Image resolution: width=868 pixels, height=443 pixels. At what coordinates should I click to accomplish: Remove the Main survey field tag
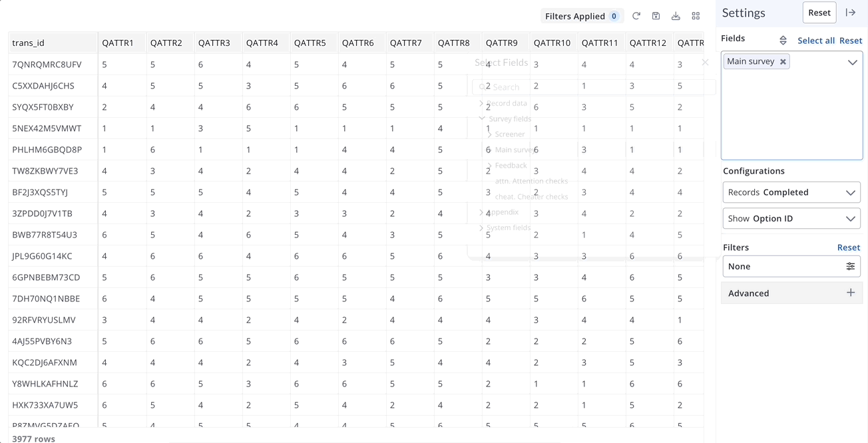tap(783, 62)
